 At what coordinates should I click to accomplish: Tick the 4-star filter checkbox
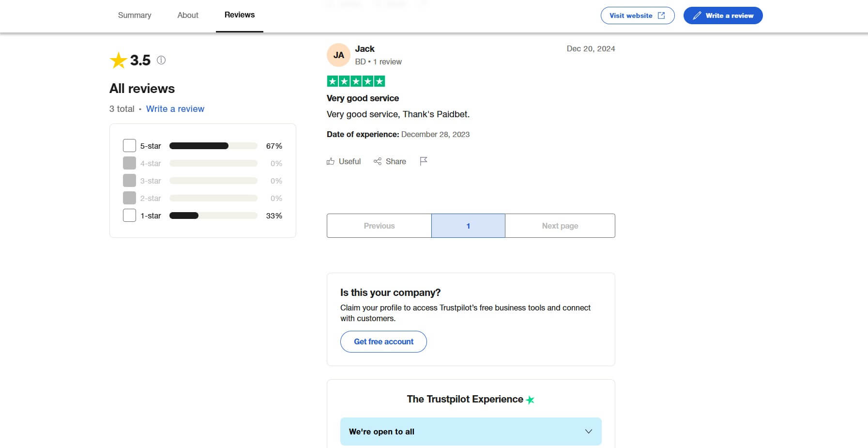point(129,163)
